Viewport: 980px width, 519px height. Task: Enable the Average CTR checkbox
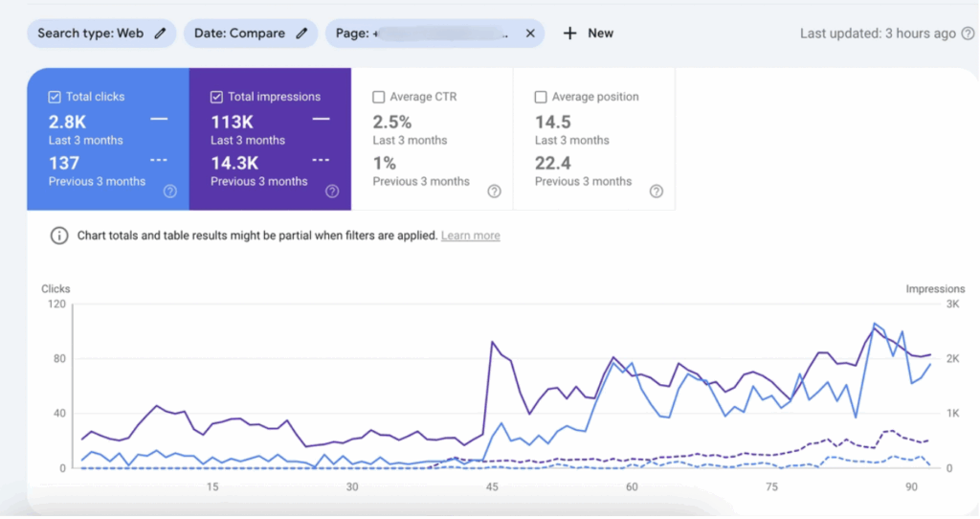[x=379, y=97]
